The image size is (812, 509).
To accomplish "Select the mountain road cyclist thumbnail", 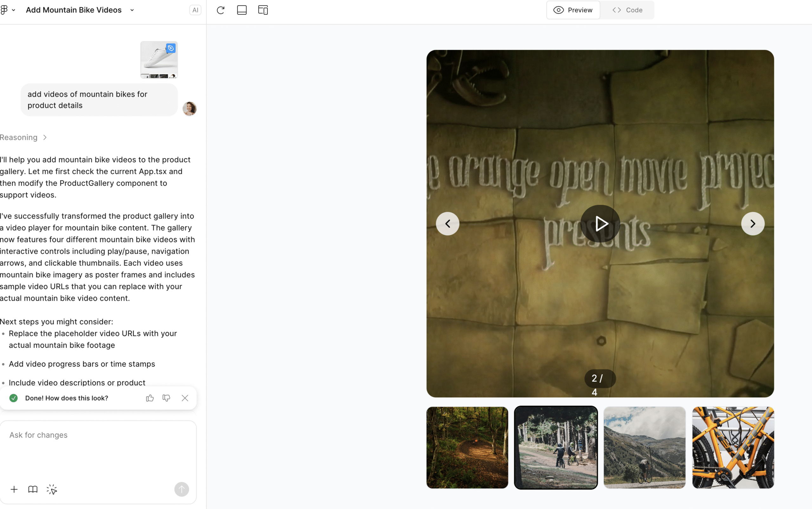I will point(645,447).
